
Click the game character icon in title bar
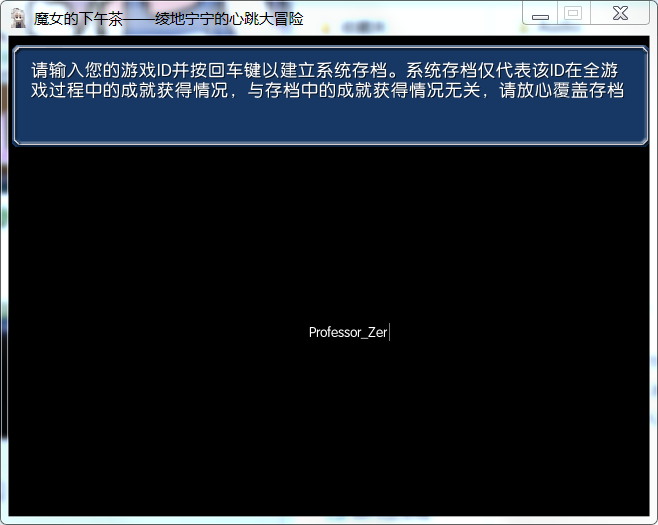click(18, 18)
